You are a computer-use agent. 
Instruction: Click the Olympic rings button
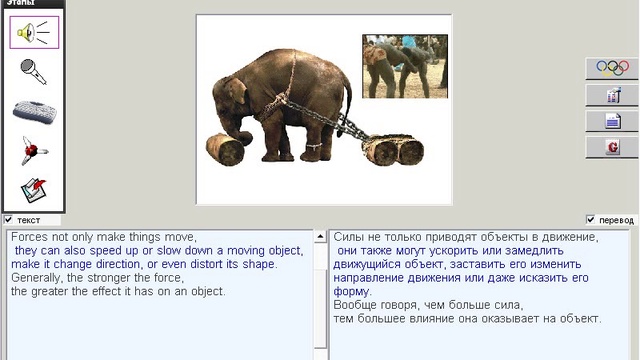[x=612, y=68]
